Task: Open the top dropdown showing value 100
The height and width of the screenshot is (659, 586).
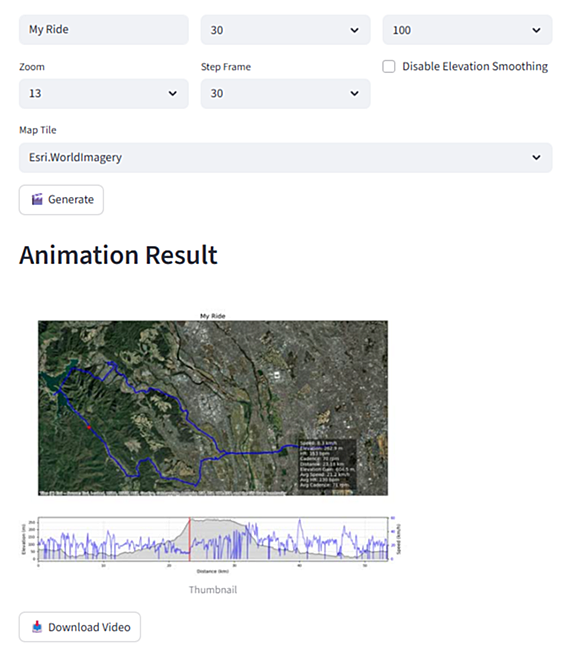Action: pyautogui.click(x=467, y=30)
